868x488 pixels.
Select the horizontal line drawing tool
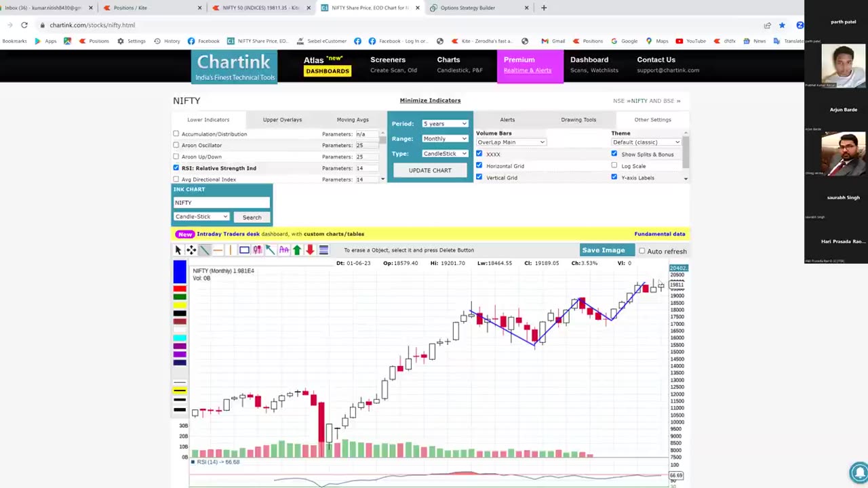[218, 250]
